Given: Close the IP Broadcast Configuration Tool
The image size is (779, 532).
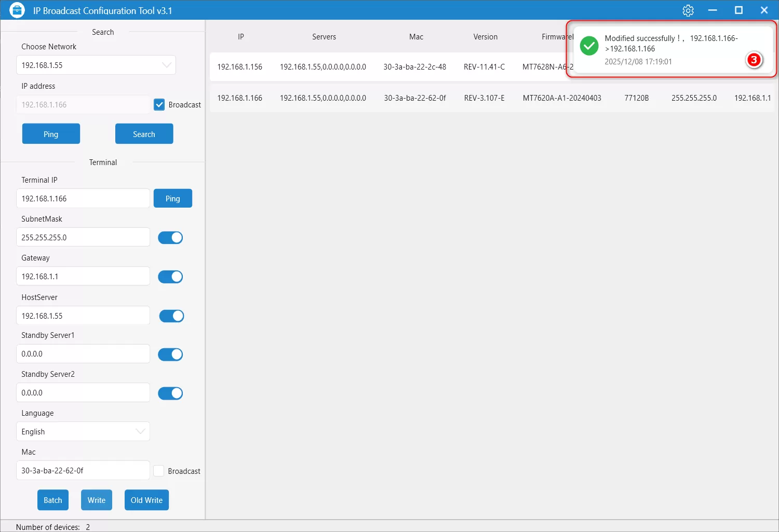Looking at the screenshot, I should coord(764,10).
